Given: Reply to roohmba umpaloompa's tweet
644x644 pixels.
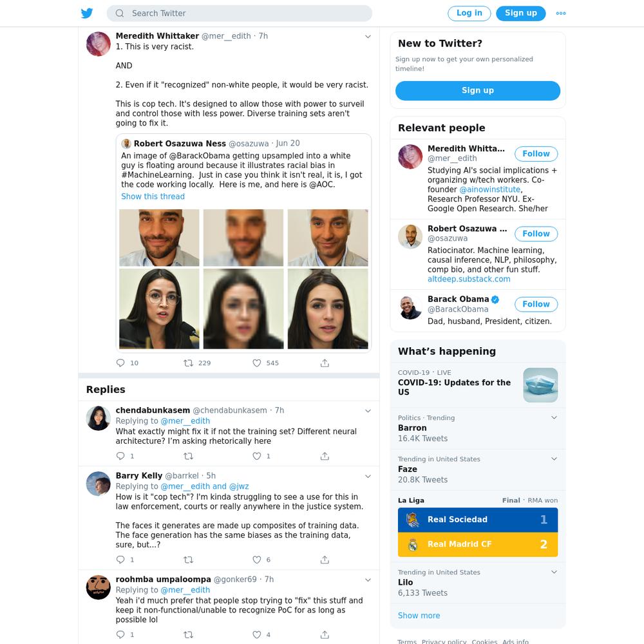Looking at the screenshot, I should pos(120,634).
